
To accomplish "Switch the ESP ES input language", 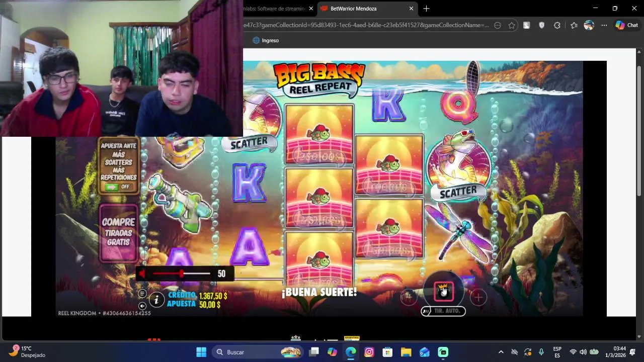I will pos(557,352).
